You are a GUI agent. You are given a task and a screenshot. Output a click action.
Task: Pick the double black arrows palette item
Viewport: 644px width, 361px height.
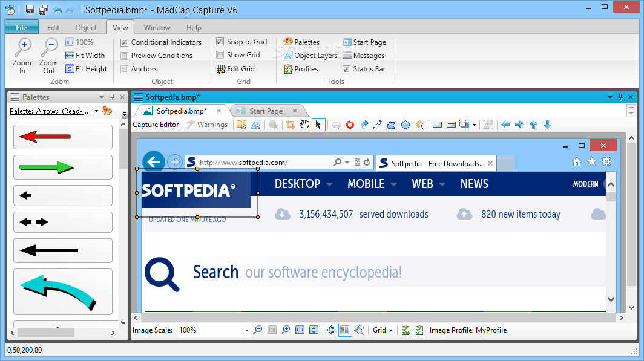(63, 222)
